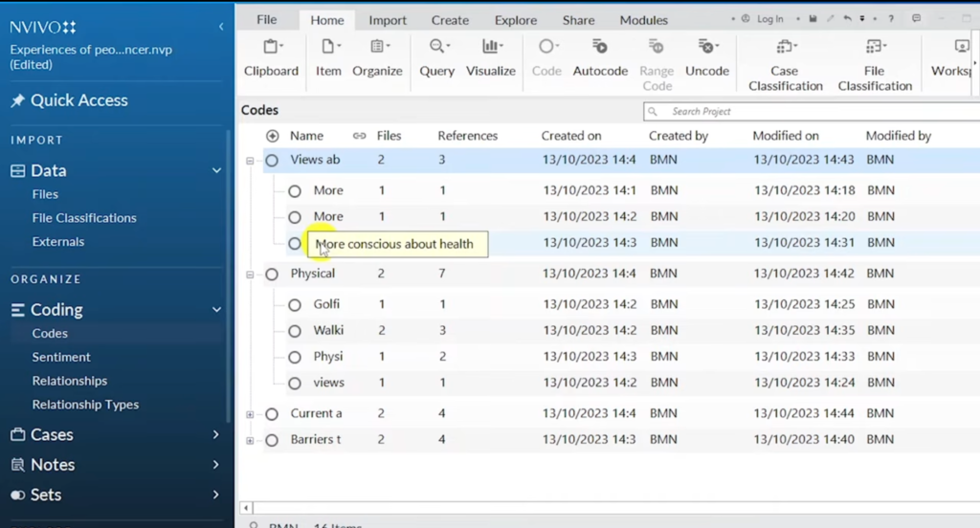Viewport: 980px width, 528px height.
Task: Open the Visualize ribbon menu
Action: [491, 58]
